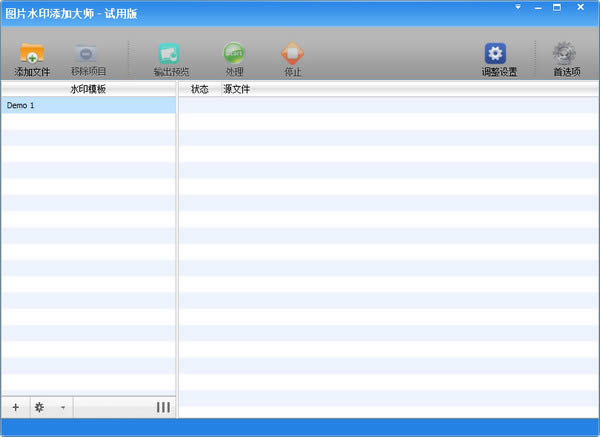Screen dimensions: 600x437
Task: Close the 图片水印添加大师 window
Action: [580, 7]
